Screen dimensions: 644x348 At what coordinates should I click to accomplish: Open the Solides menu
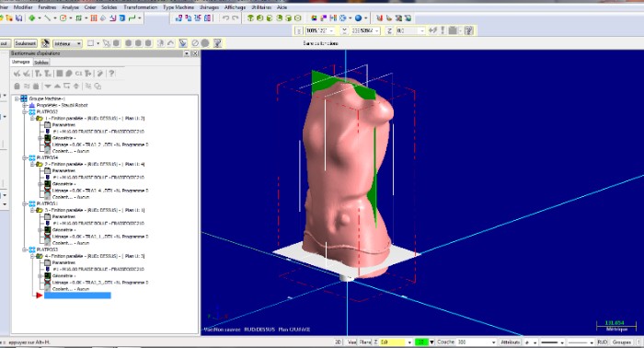[109, 7]
